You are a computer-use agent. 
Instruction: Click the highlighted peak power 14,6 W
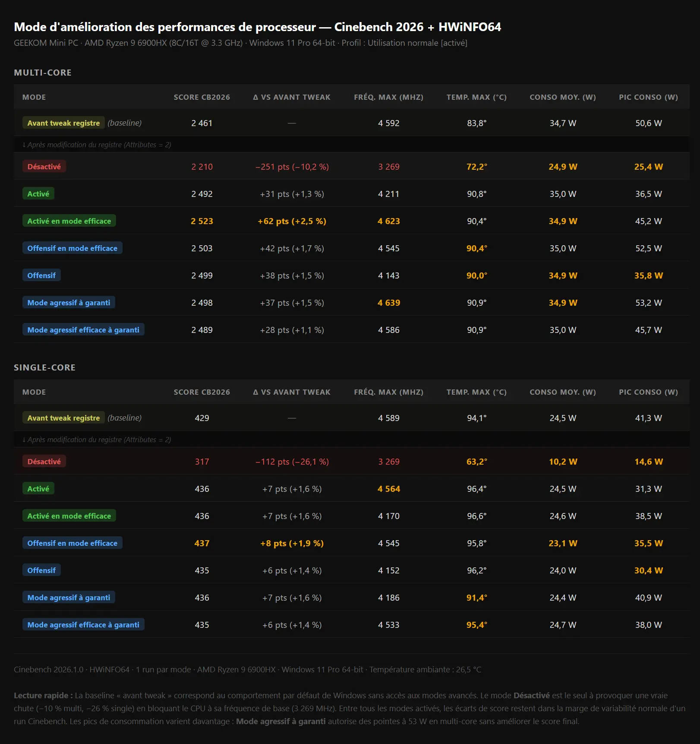pos(648,462)
